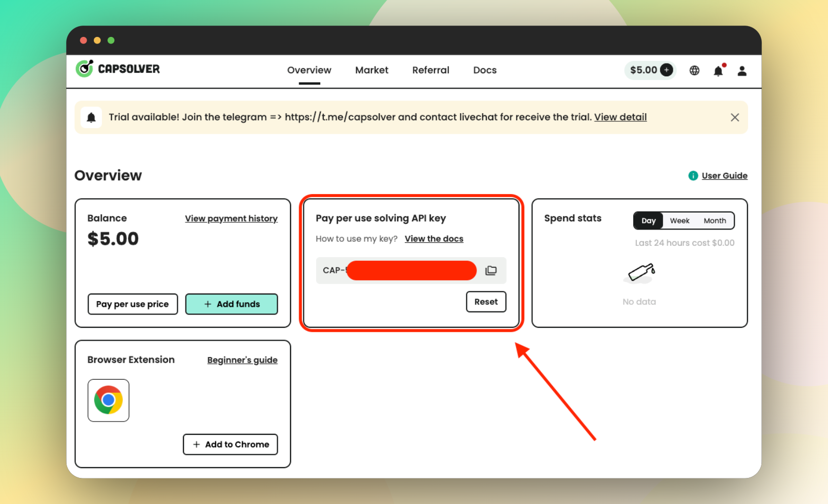Open notifications via the bell icon

click(x=718, y=71)
